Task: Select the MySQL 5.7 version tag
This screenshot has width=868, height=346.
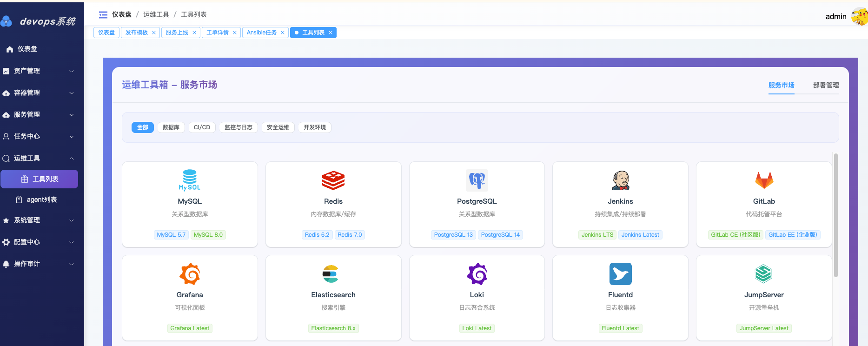Action: click(x=171, y=235)
